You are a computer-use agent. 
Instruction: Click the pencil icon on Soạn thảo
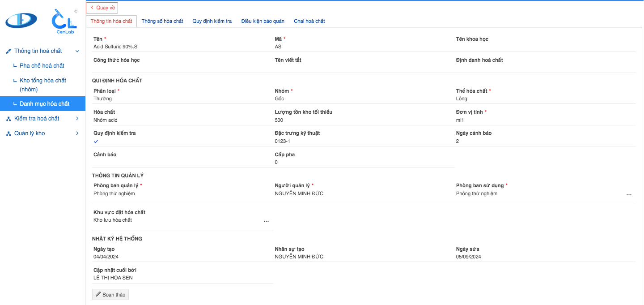(x=98, y=294)
